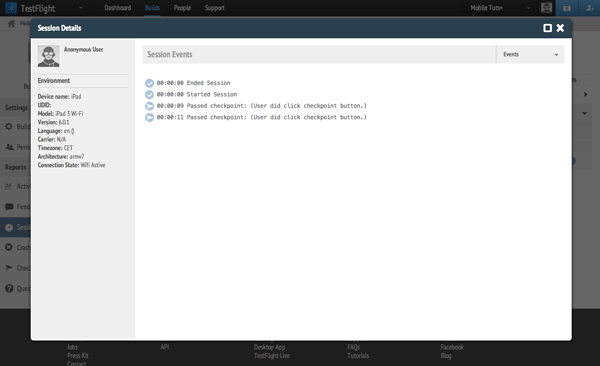Click the 00:00:11 checkpoint flag icon
Image resolution: width=600 pixels, height=366 pixels.
point(149,118)
